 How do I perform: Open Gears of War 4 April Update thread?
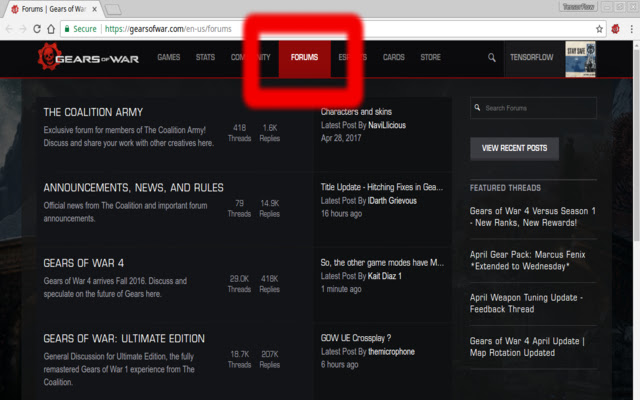pos(527,347)
